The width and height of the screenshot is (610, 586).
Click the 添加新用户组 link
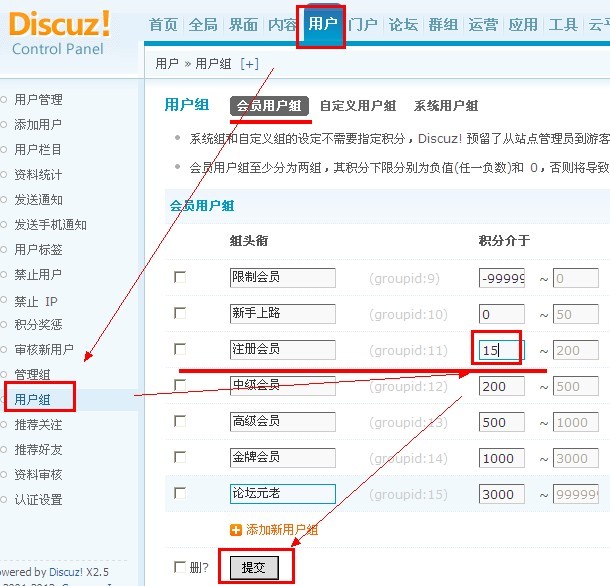[x=282, y=530]
